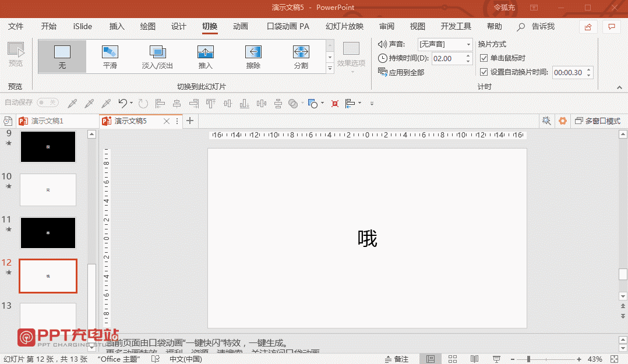
Task: Click the distribute horizontally icon
Action: (261, 104)
